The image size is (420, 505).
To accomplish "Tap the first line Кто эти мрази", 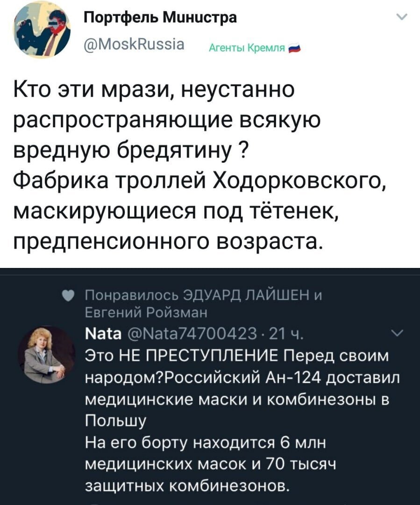I will (154, 89).
